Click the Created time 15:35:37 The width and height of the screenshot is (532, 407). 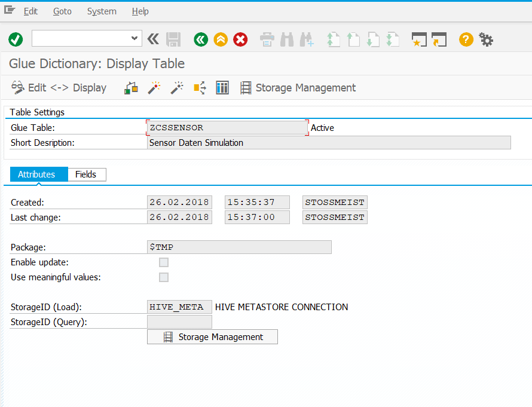(257, 202)
